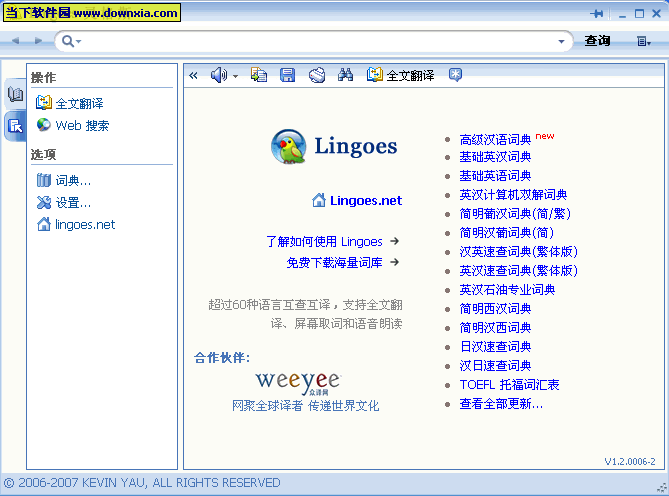Click the 选项 section header
Image resolution: width=669 pixels, height=496 pixels.
[x=43, y=154]
